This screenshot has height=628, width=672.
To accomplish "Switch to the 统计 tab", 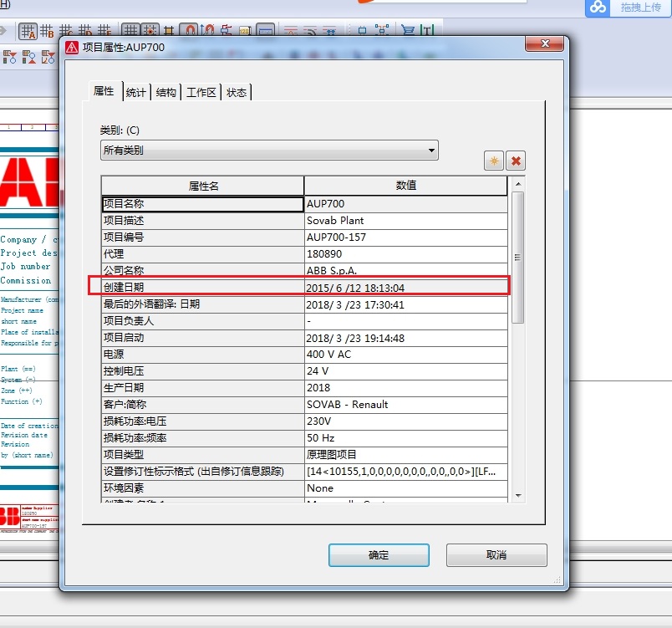I will point(135,93).
